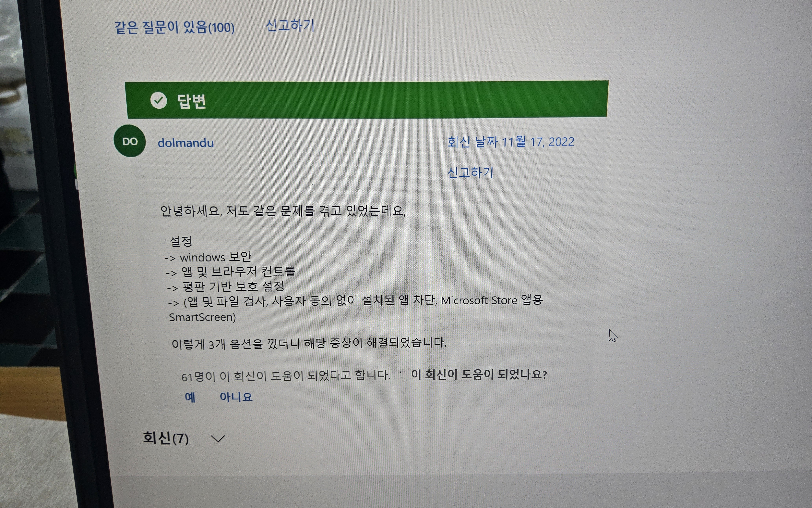The height and width of the screenshot is (508, 812).
Task: Open the dolmandu user profile link
Action: tap(185, 143)
